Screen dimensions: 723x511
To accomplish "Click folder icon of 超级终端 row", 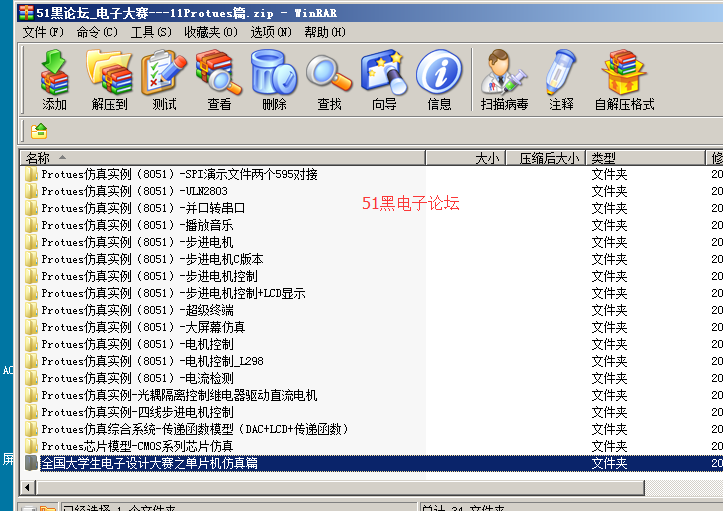I will coord(31,310).
